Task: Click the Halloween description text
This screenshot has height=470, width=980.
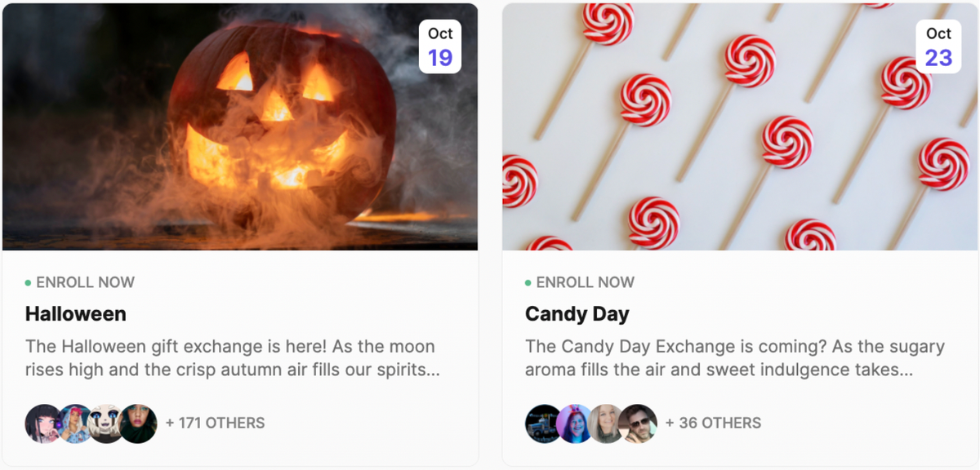Action: tap(231, 357)
